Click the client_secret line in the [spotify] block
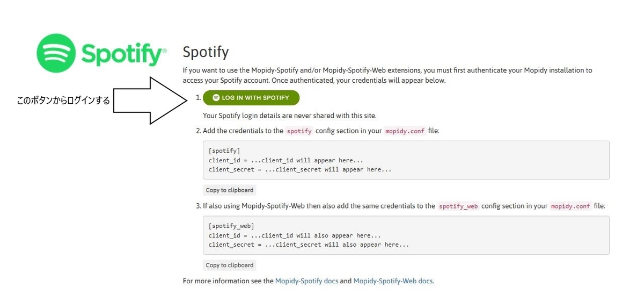This screenshot has height=301, width=644. [x=300, y=169]
